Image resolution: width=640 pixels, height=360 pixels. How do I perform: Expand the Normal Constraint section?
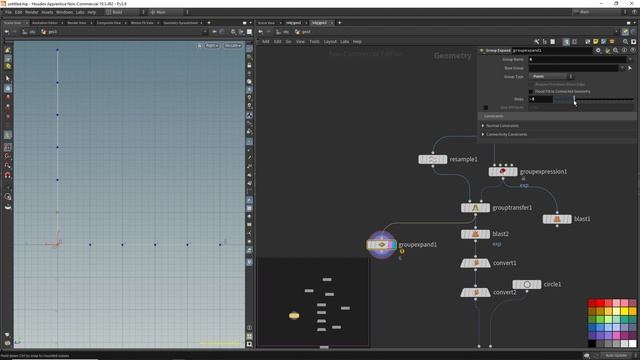(x=483, y=126)
